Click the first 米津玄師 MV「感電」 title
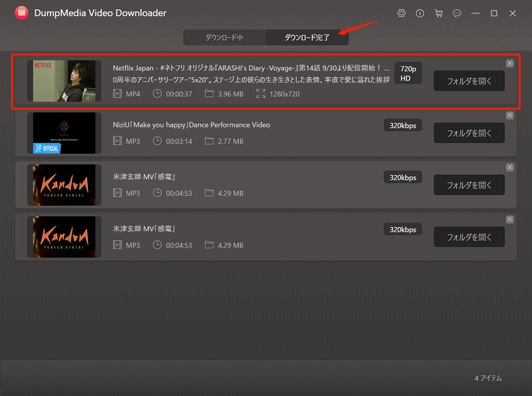 144,176
